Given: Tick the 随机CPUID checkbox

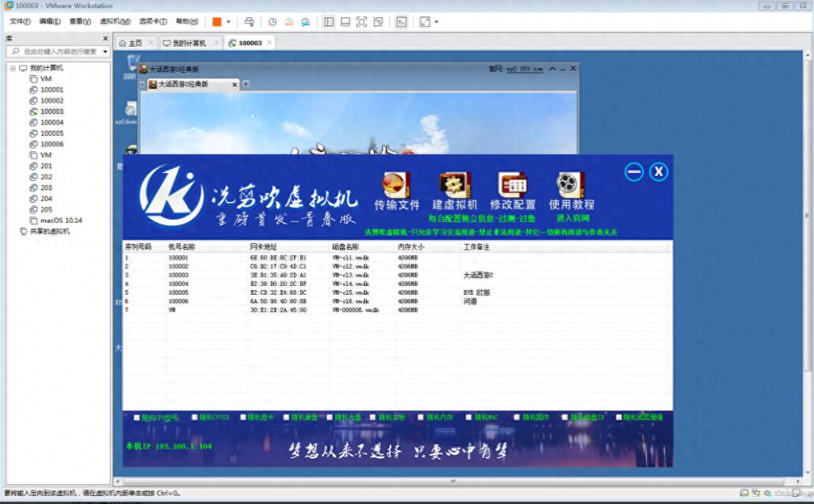Looking at the screenshot, I should point(194,417).
